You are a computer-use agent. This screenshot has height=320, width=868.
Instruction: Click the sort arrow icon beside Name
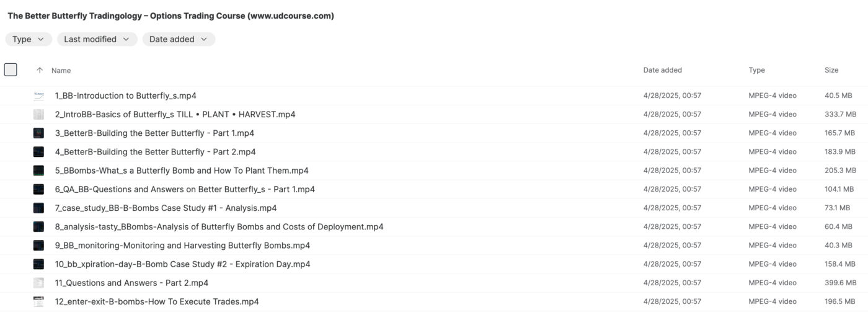point(40,71)
